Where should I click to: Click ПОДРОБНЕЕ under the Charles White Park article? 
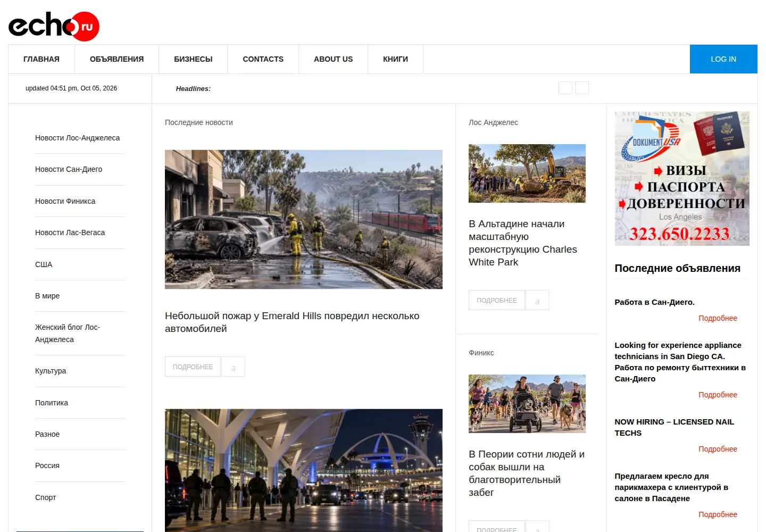[496, 300]
